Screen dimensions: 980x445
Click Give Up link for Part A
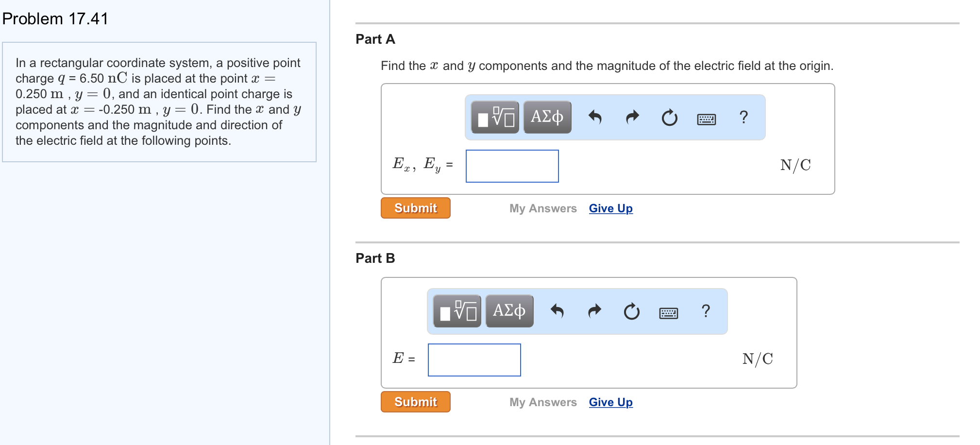[x=611, y=208]
